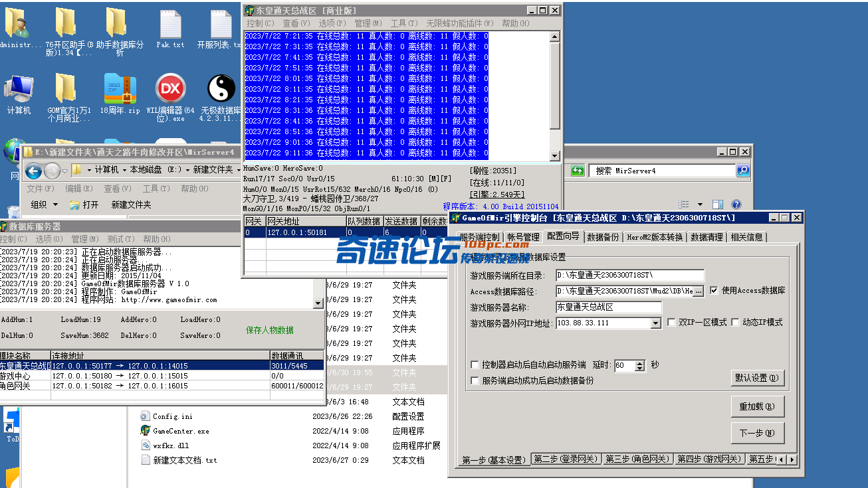Open the 76开区助手 folder on desktop
Viewport: 868px width, 488px height.
coord(65,30)
